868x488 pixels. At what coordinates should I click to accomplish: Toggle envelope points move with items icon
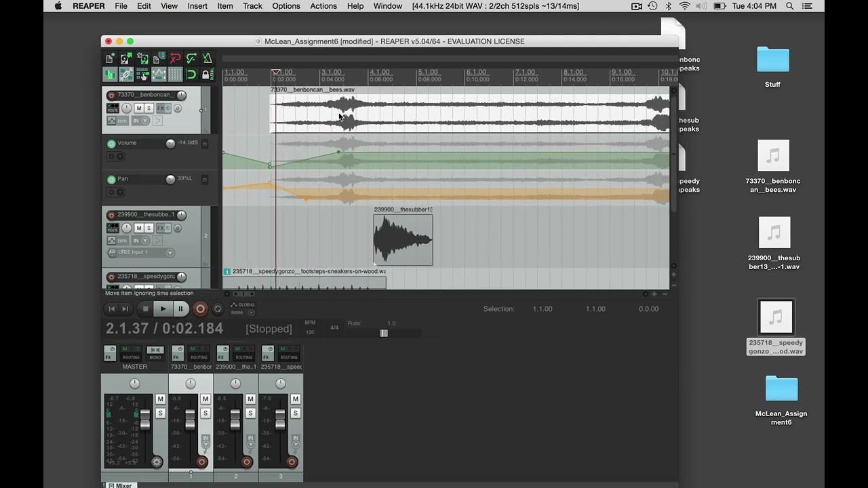pos(159,75)
